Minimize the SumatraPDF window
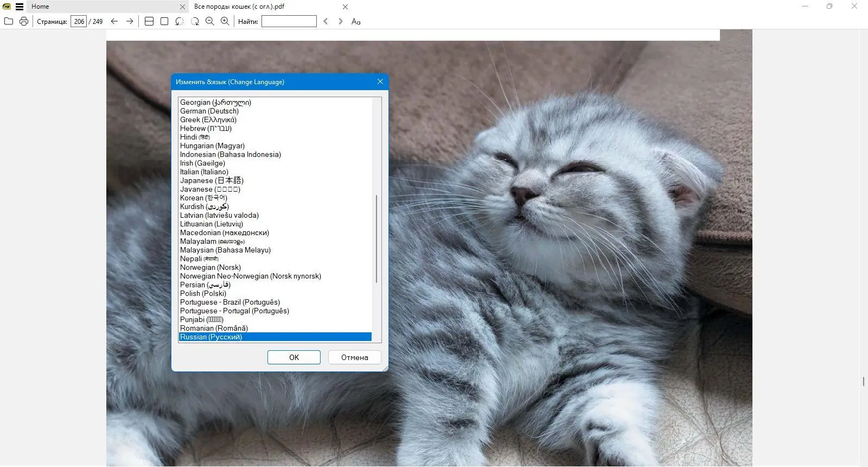This screenshot has width=868, height=467. pyautogui.click(x=805, y=7)
